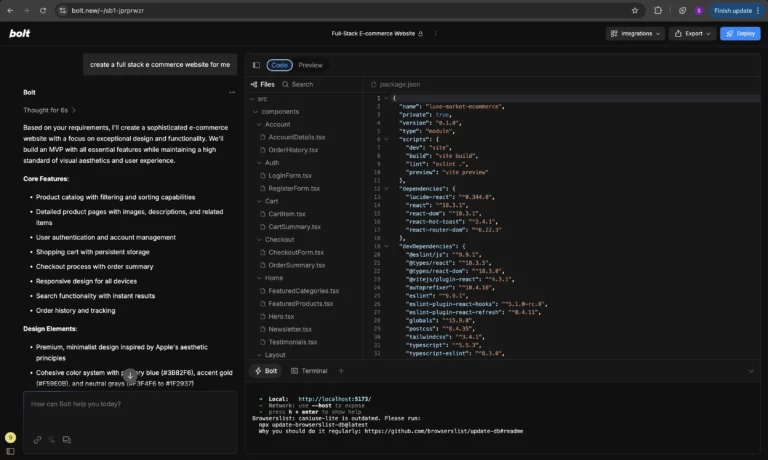Open the Integrations dropdown
Image resolution: width=768 pixels, height=460 pixels.
(635, 33)
